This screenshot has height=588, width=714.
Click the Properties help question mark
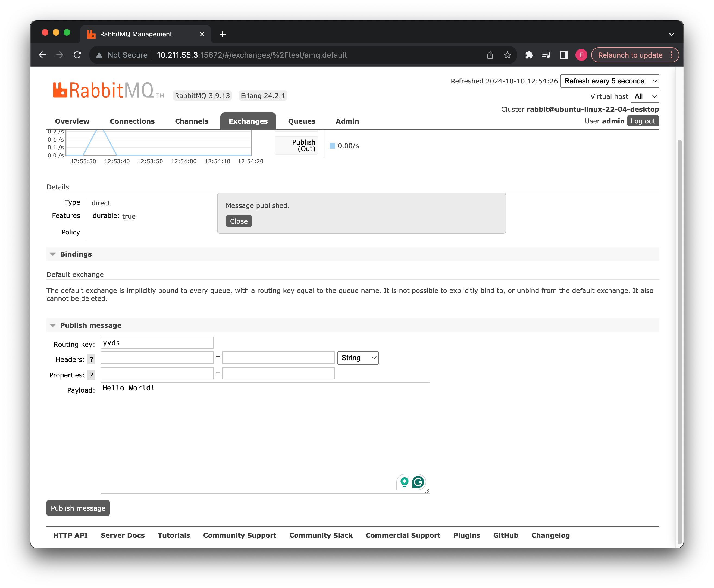pyautogui.click(x=92, y=375)
